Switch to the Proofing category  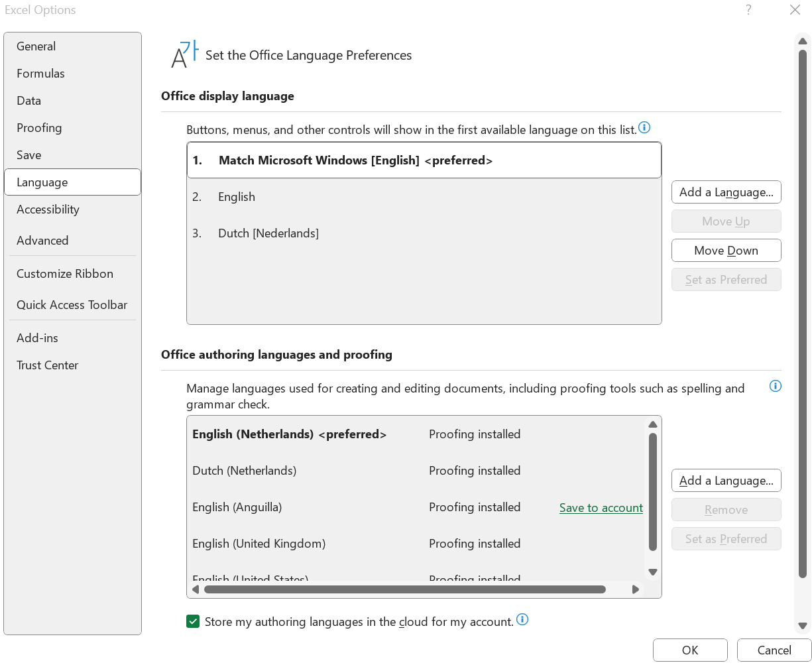click(39, 128)
